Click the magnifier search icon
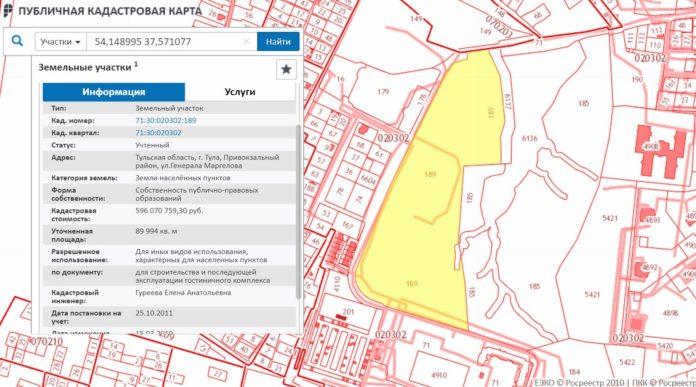This screenshot has width=696, height=387. (17, 41)
